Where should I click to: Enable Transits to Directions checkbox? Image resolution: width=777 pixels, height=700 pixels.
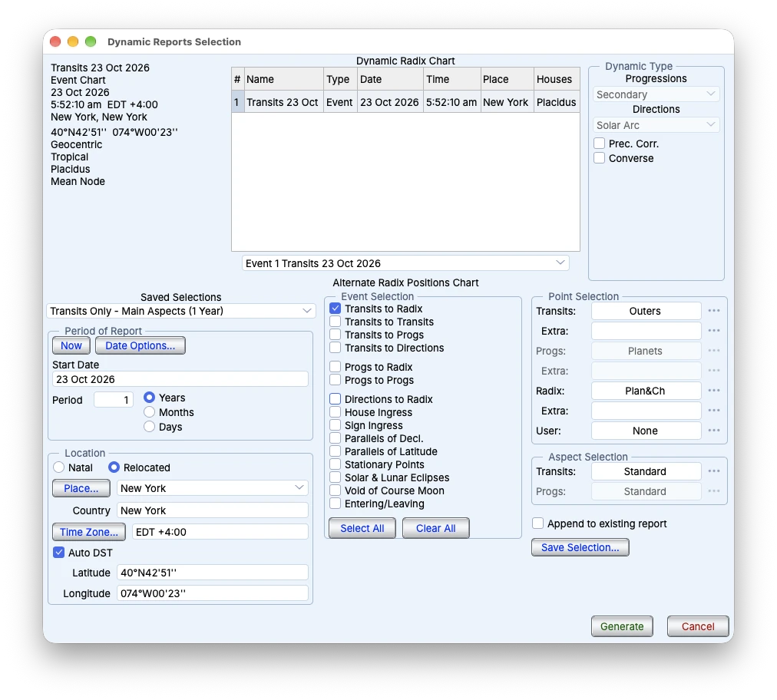[336, 347]
